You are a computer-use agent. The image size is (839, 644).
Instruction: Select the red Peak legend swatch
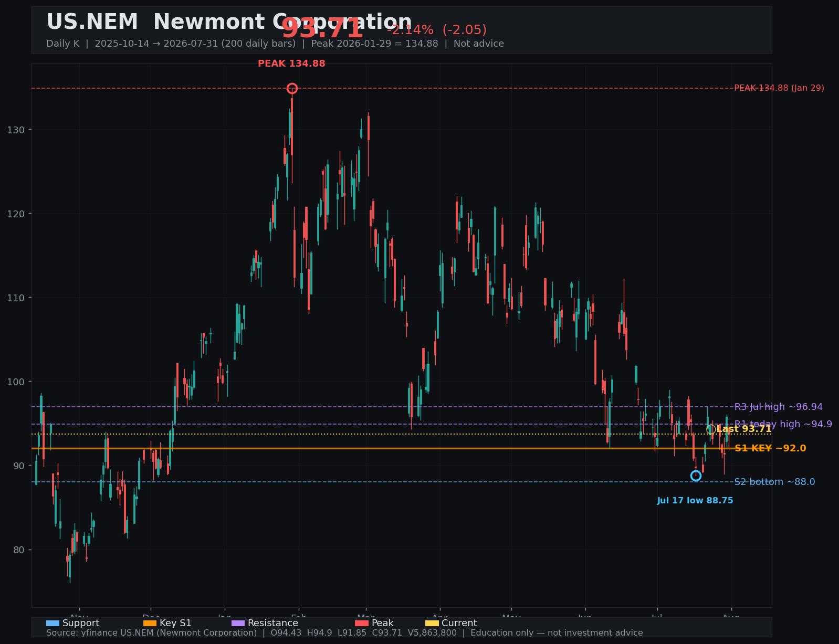click(362, 623)
